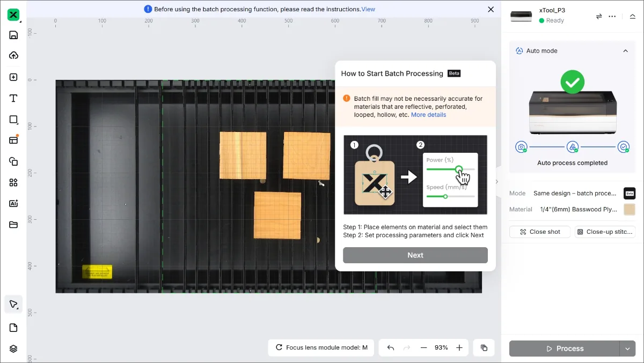The image size is (644, 363).
Task: Open the apps grid icon in sidebar
Action: point(14,182)
